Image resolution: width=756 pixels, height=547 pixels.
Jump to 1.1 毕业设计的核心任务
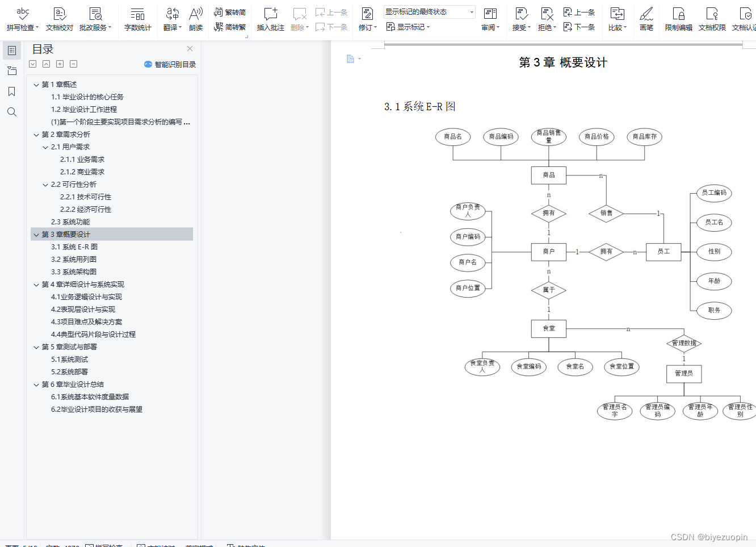[x=87, y=97]
